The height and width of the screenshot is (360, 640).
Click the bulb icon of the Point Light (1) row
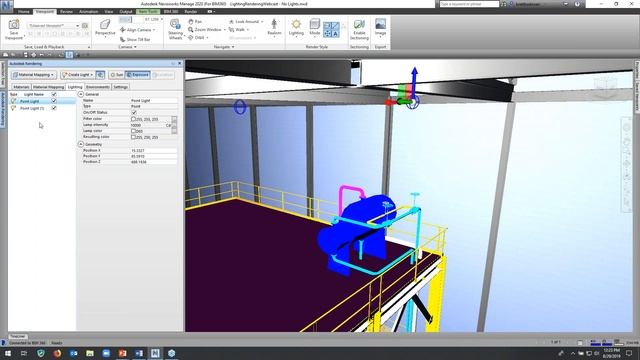point(13,108)
